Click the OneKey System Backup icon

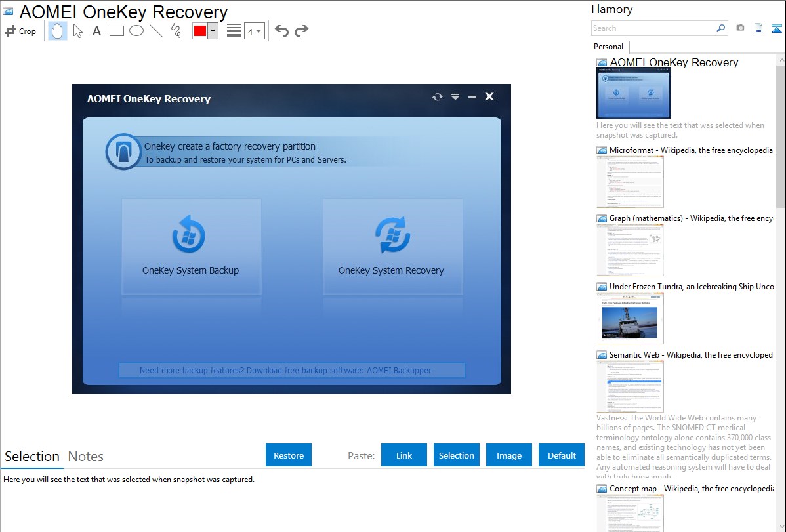188,235
